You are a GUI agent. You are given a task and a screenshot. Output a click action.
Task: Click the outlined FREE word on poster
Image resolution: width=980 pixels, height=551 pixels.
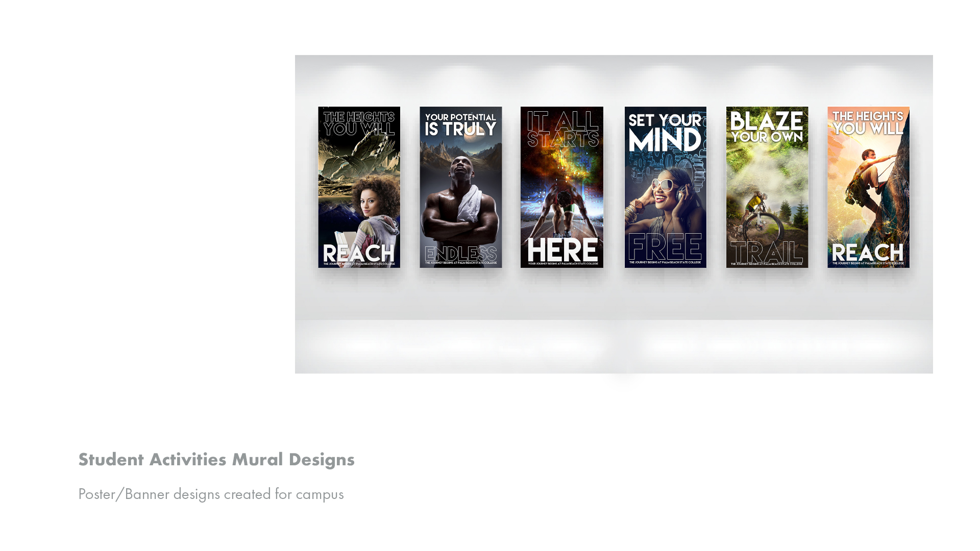point(665,247)
